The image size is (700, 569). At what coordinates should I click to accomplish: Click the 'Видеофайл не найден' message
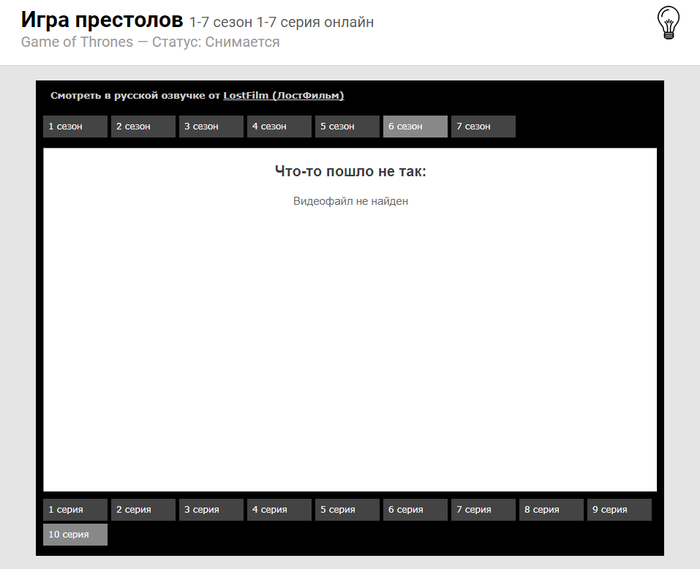pyautogui.click(x=350, y=201)
